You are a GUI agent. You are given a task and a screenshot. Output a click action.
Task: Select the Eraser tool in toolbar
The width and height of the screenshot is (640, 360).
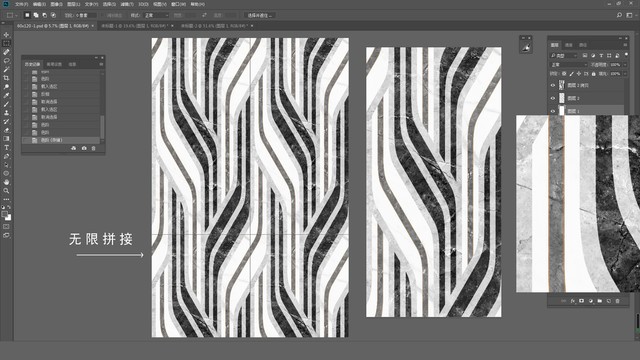click(x=6, y=130)
